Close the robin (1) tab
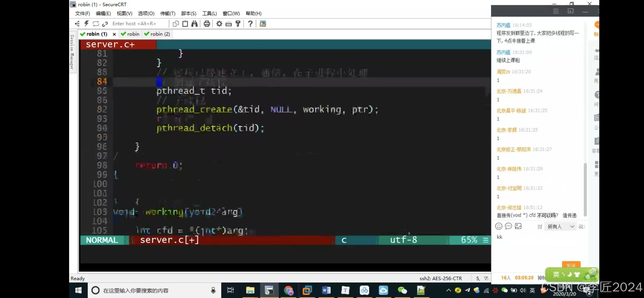 click(x=114, y=34)
